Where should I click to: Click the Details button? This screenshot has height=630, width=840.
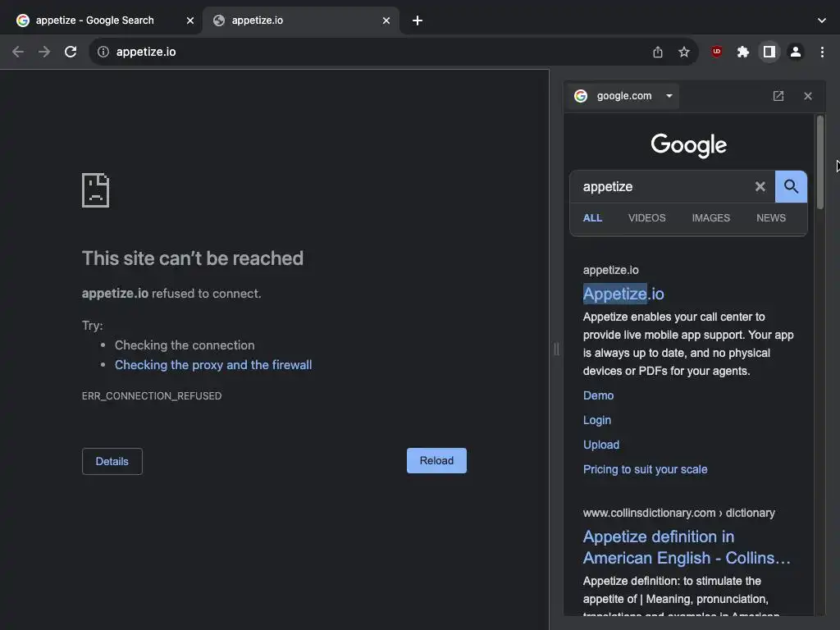point(112,461)
